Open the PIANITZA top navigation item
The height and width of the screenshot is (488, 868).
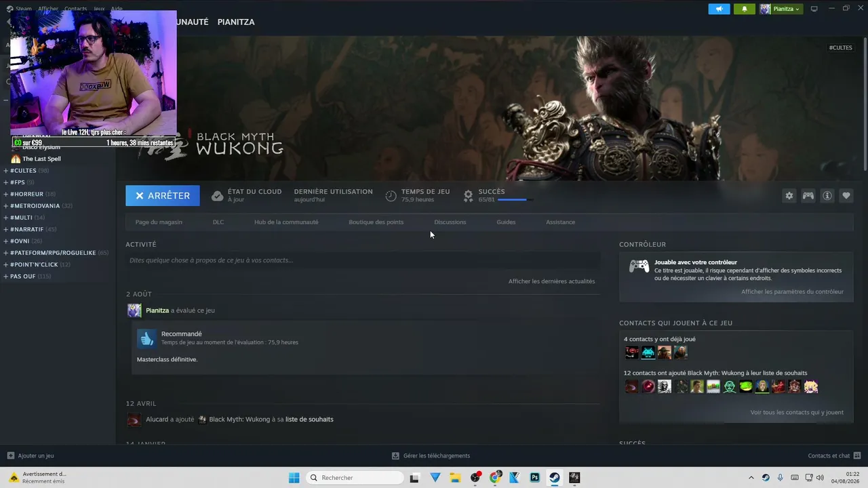click(236, 22)
